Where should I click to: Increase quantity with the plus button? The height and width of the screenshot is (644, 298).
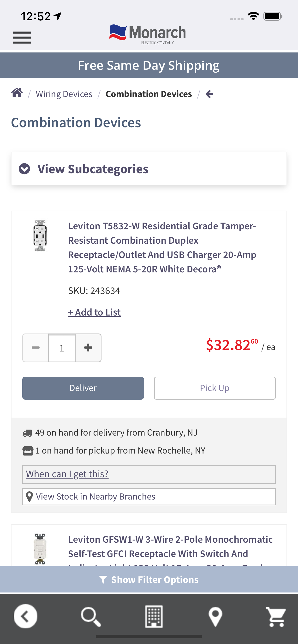pyautogui.click(x=88, y=348)
